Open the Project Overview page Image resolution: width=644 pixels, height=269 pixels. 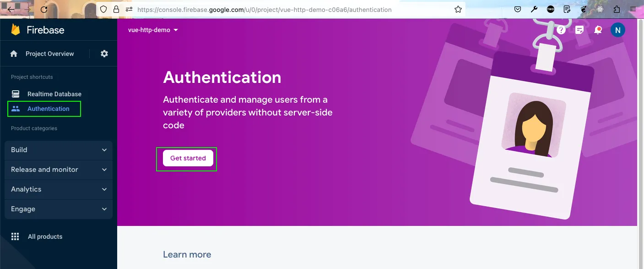click(x=49, y=54)
